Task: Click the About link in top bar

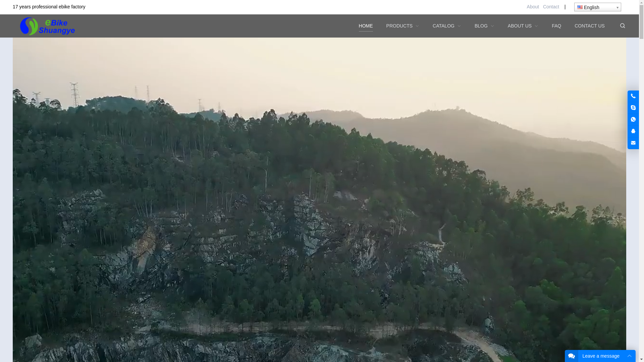Action: tap(533, 7)
